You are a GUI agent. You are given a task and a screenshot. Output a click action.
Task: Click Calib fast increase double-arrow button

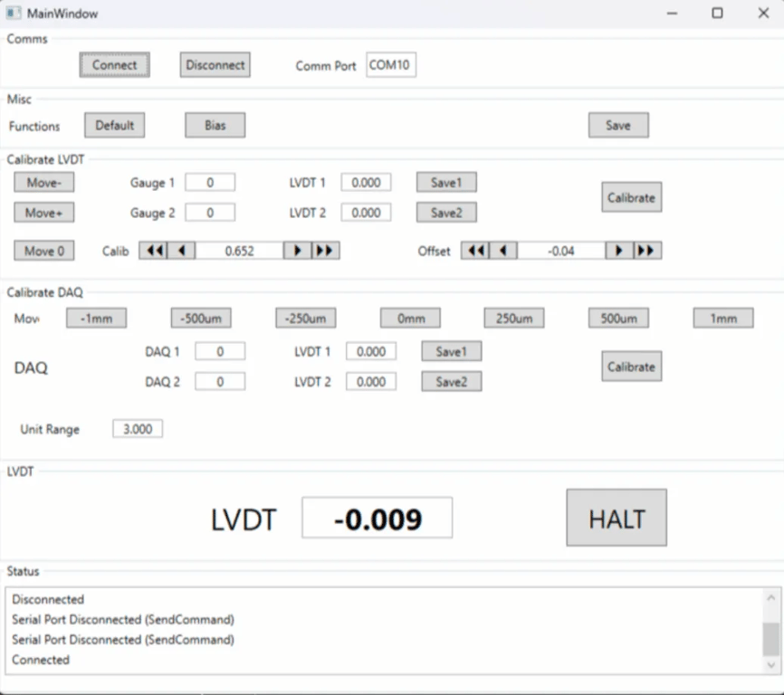point(326,251)
